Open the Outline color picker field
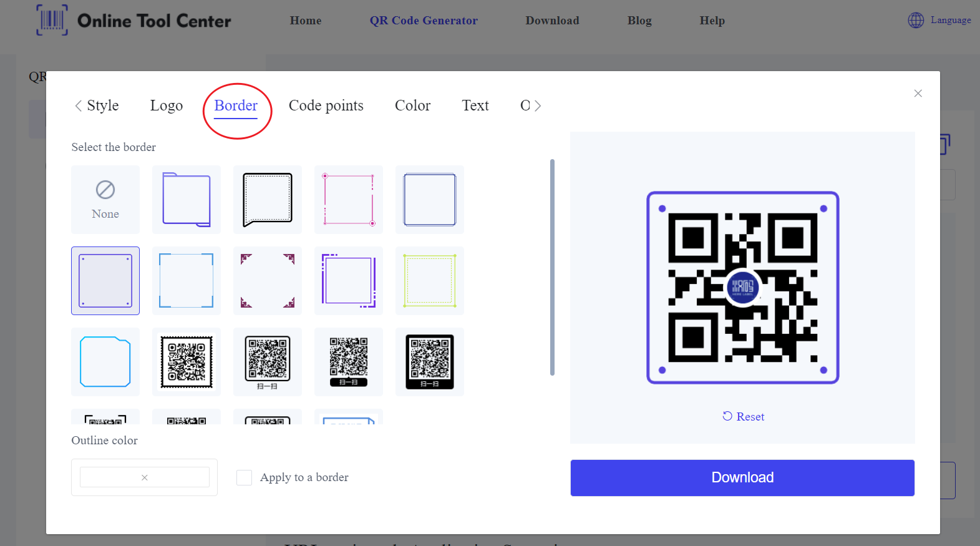Screen dimensions: 980x546 click(144, 477)
